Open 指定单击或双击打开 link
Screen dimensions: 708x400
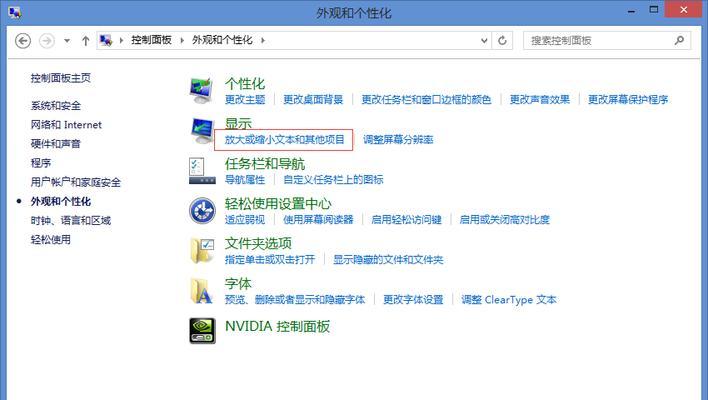point(270,260)
